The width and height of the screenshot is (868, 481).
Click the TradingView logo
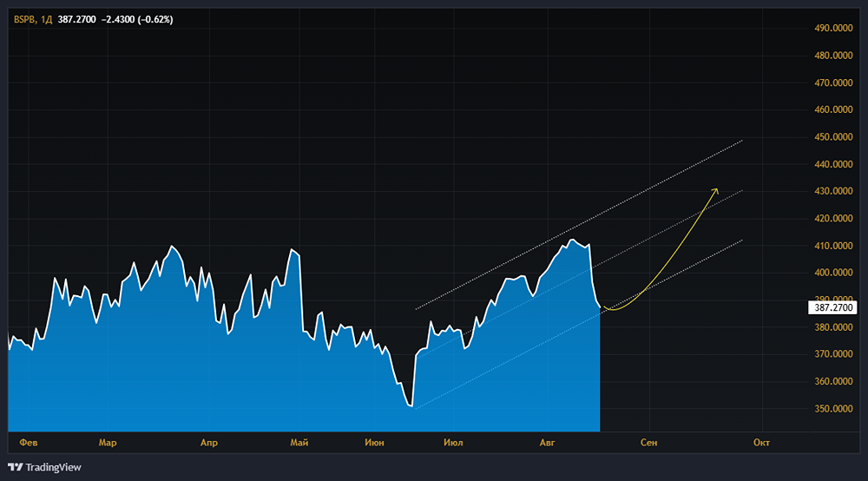click(44, 467)
